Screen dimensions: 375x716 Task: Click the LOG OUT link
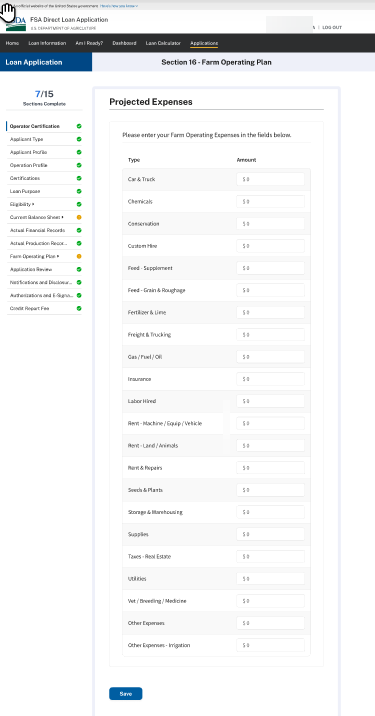332,27
